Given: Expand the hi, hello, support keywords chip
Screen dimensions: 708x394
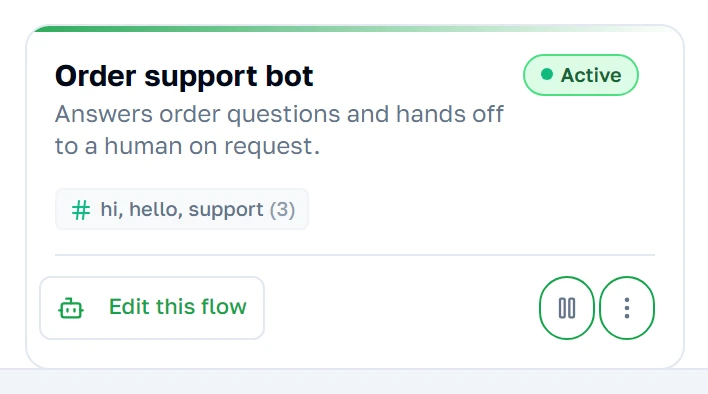Looking at the screenshot, I should coord(182,209).
